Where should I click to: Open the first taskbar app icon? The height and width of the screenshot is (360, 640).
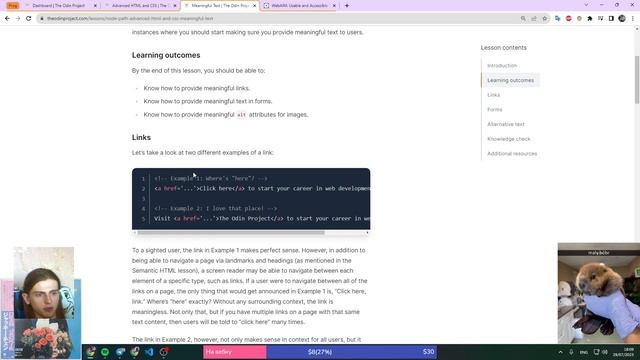pyautogui.click(x=91, y=352)
